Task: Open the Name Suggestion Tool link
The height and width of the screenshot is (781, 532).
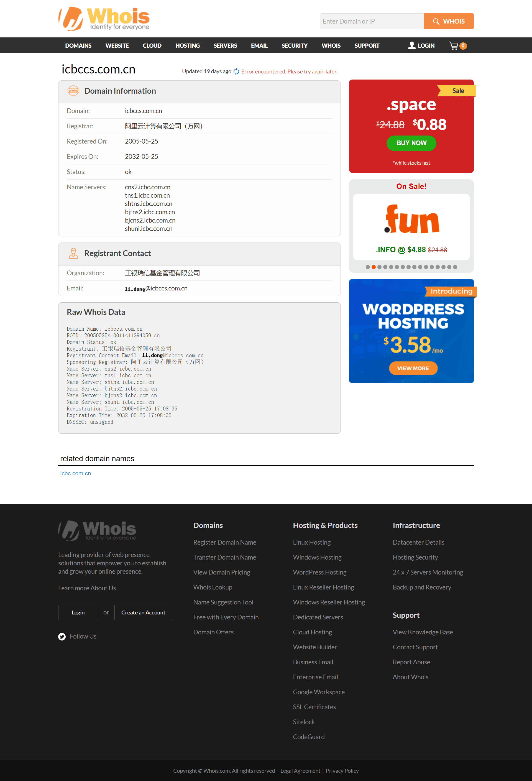Action: [x=223, y=602]
